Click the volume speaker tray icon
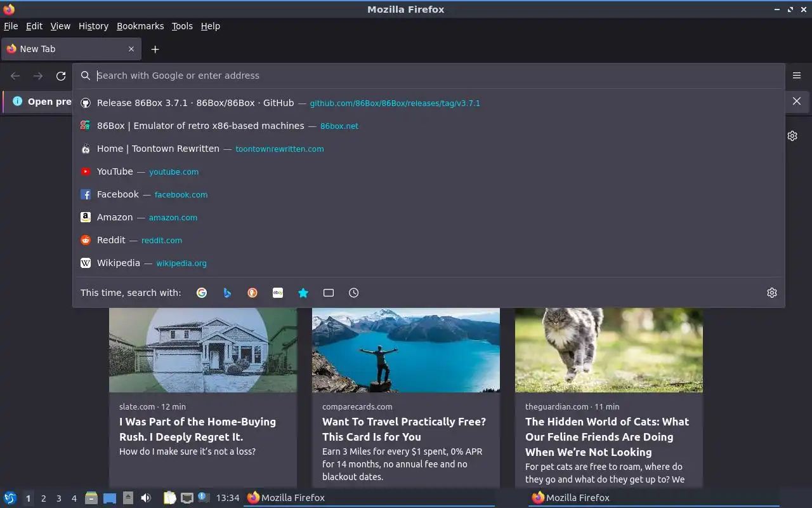Viewport: 812px width, 508px height. [x=146, y=498]
